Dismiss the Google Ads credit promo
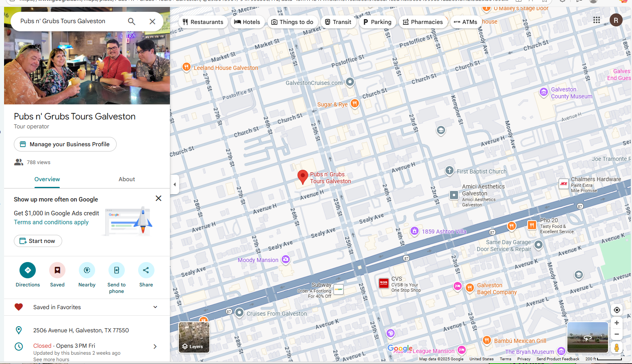Screen dimensions: 632x364 (x=159, y=198)
